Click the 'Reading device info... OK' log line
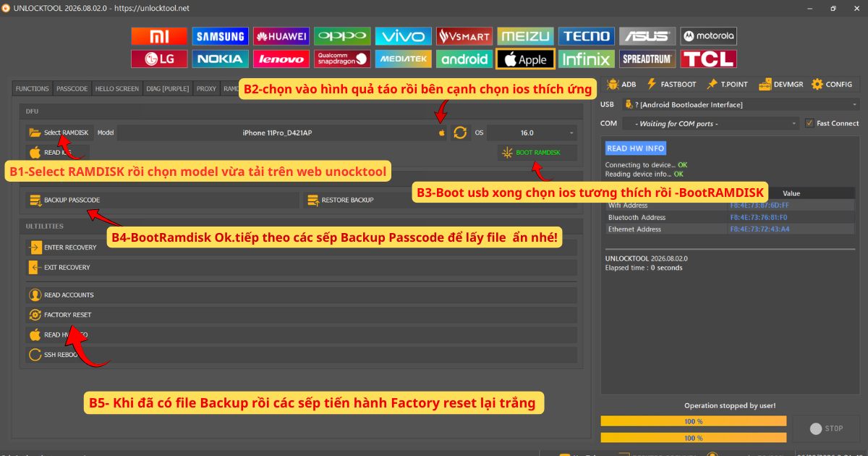Viewport: 868px width, 456px height. (x=644, y=174)
